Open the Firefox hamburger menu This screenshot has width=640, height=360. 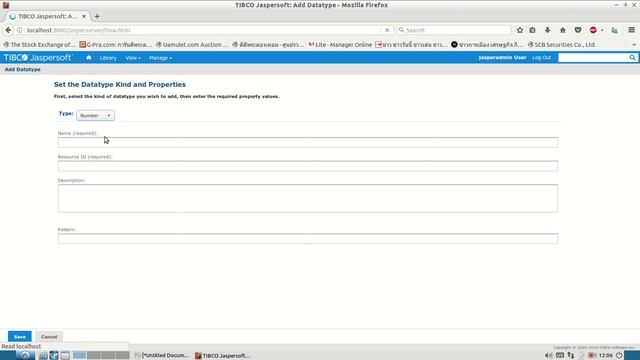[x=631, y=30]
